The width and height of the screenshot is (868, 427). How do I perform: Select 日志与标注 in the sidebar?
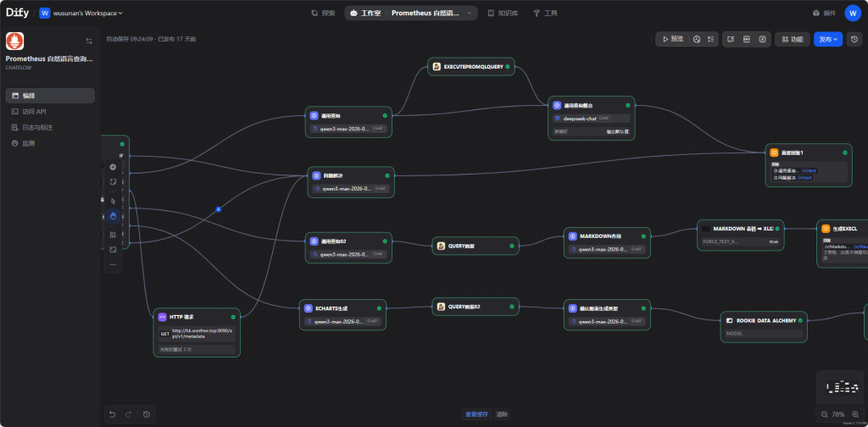(x=38, y=127)
